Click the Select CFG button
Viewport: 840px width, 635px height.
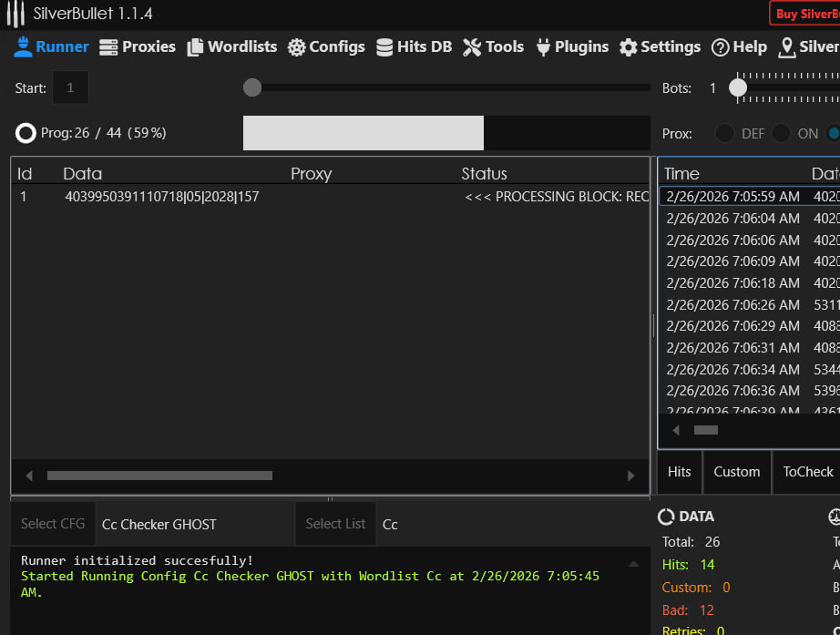(53, 524)
